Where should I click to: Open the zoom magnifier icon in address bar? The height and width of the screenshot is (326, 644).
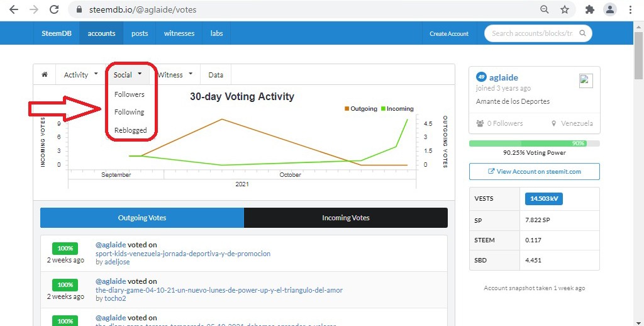544,9
